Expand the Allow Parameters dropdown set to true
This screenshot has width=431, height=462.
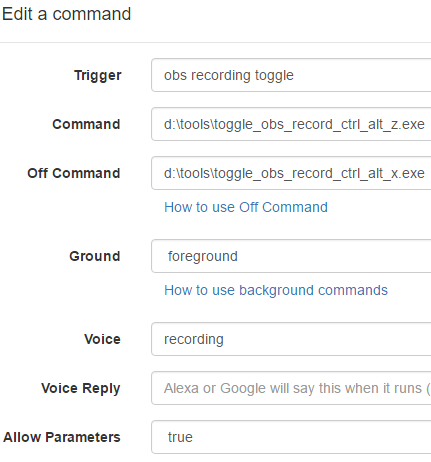[291, 437]
